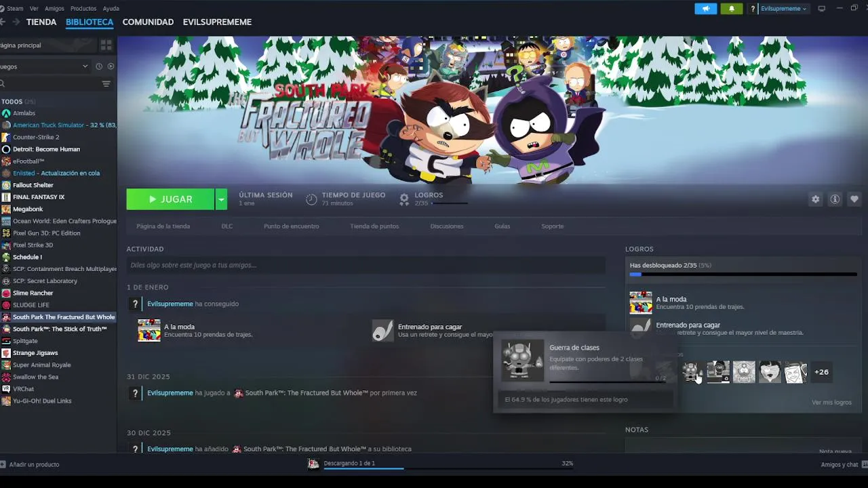Open recent games clock filter
The image size is (868, 488).
click(x=99, y=66)
